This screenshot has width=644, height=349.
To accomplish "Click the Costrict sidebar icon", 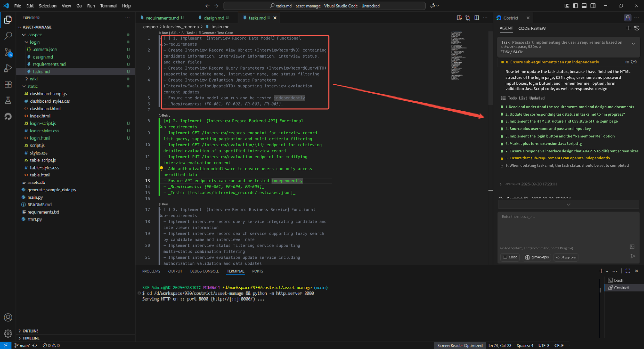I will [8, 116].
